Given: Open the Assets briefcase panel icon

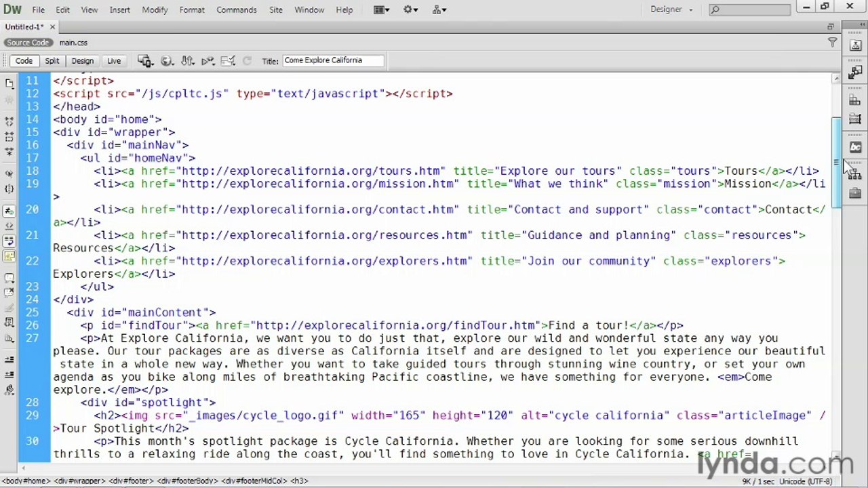Looking at the screenshot, I should [x=855, y=193].
